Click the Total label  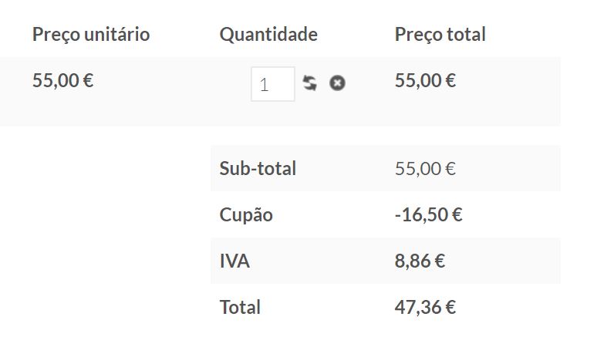click(x=240, y=307)
